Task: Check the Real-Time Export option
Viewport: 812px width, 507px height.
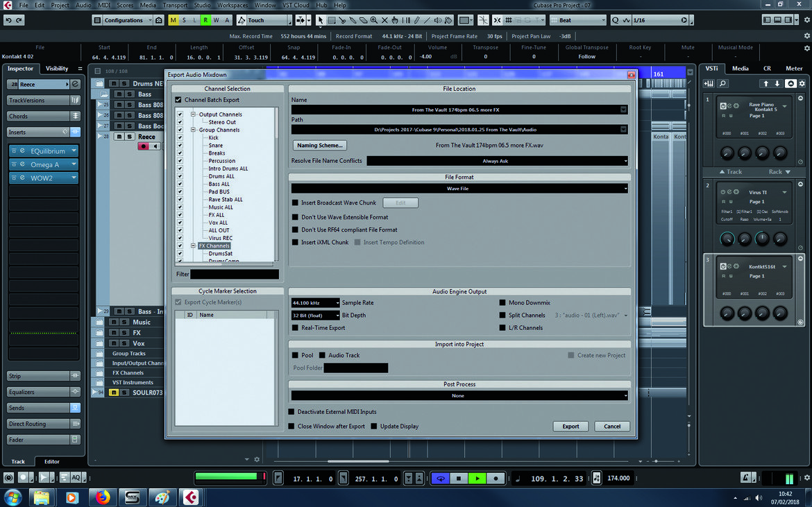Action: tap(295, 328)
